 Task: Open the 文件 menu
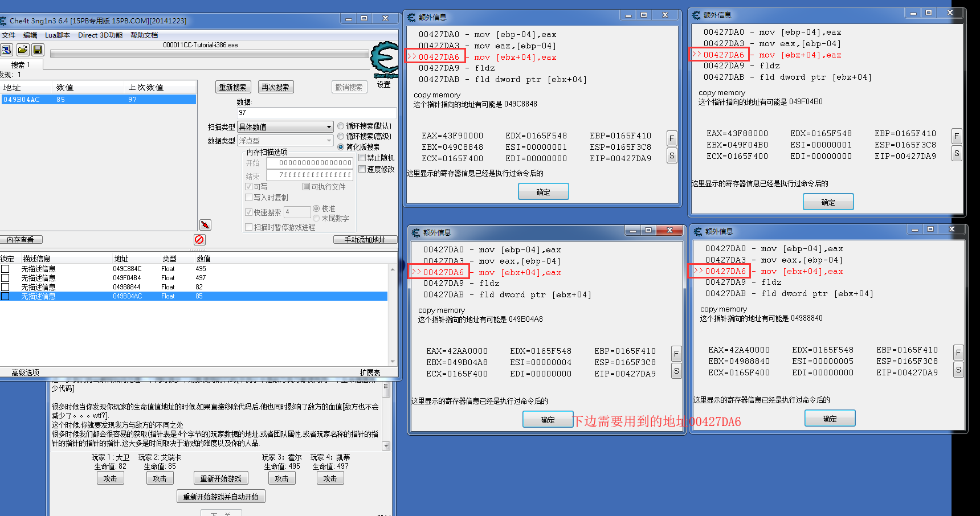(x=8, y=35)
